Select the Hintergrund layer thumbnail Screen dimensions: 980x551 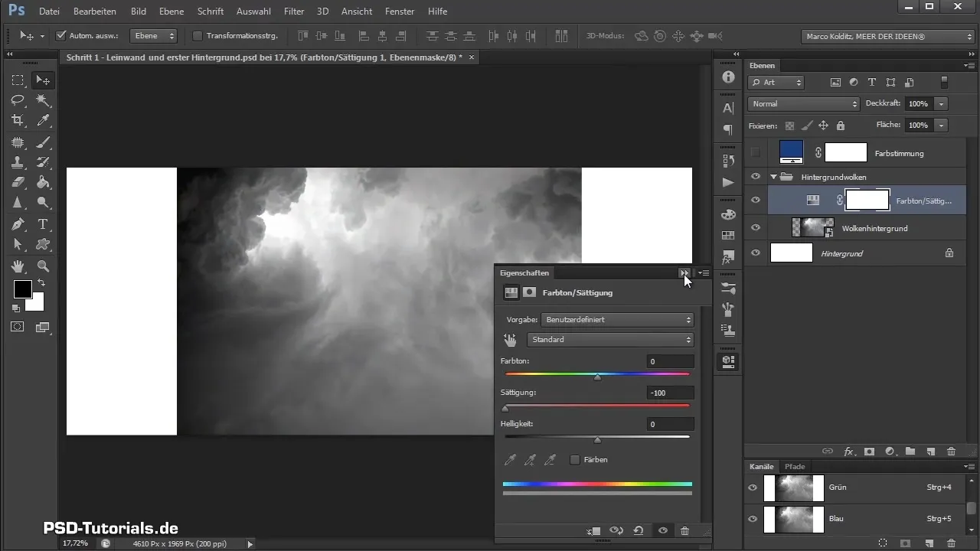(791, 253)
